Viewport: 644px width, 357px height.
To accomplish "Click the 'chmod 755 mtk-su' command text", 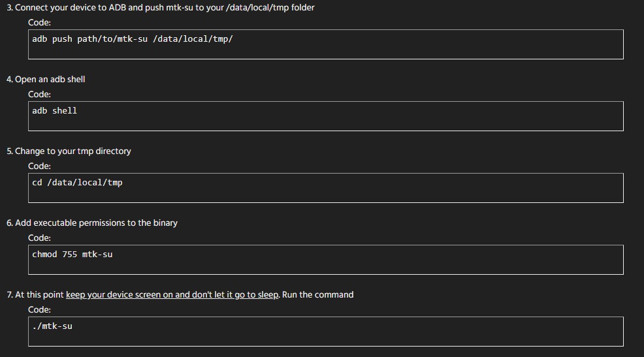I will click(72, 255).
